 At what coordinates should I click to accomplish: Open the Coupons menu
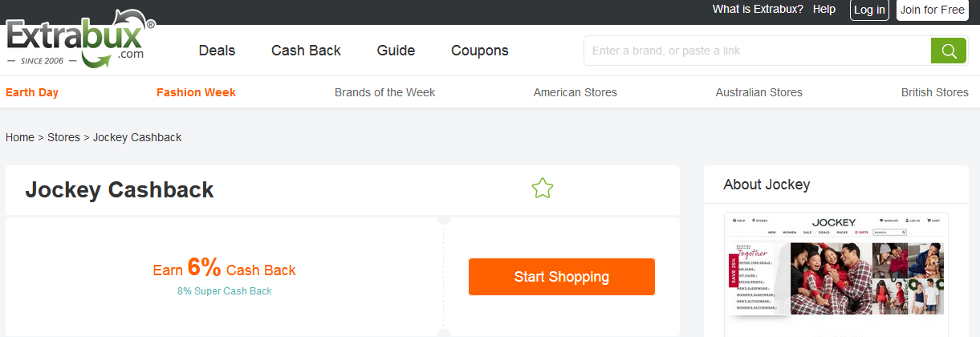(479, 51)
